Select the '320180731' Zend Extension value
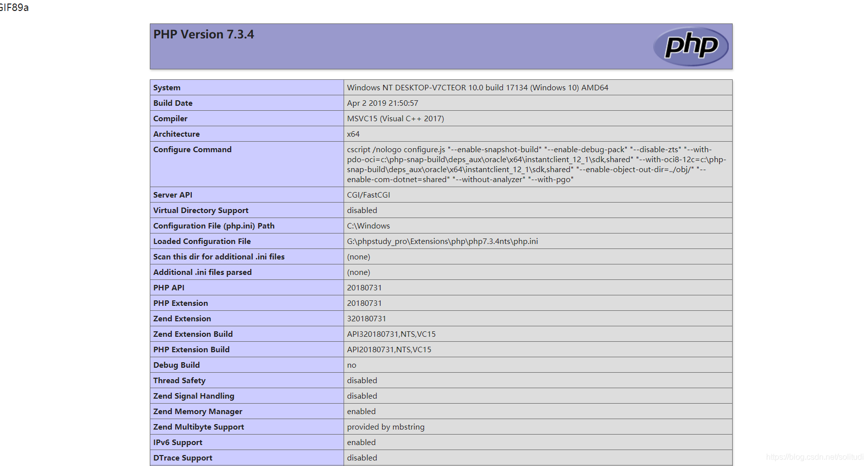This screenshot has width=868, height=466. 367,319
